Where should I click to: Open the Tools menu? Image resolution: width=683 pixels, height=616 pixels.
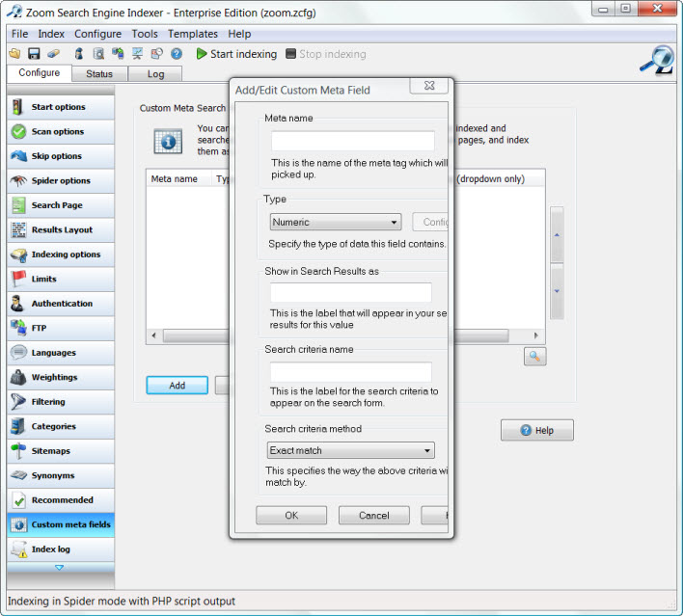tap(145, 34)
